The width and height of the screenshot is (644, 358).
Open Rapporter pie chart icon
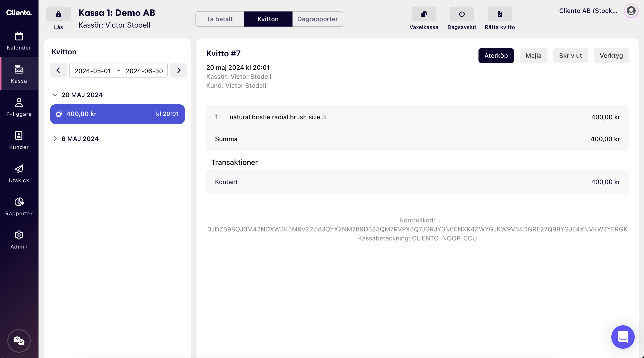click(x=19, y=206)
